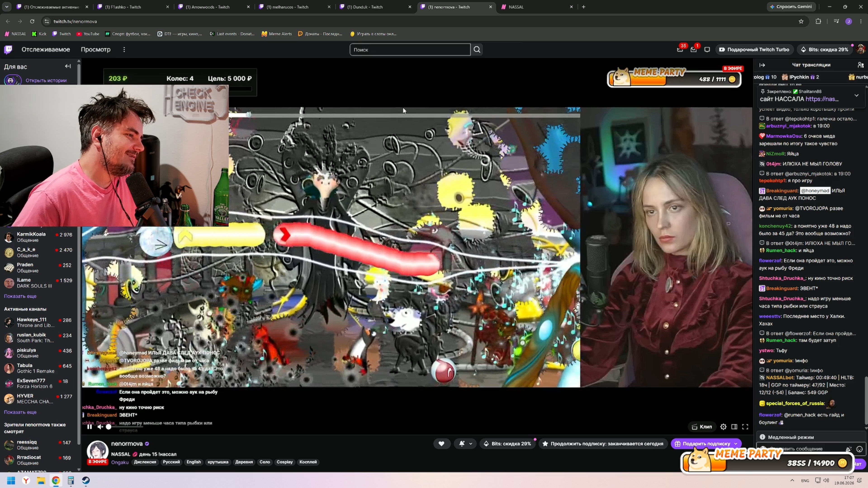Expand Показать еще below the iLame channel

pos(20,296)
